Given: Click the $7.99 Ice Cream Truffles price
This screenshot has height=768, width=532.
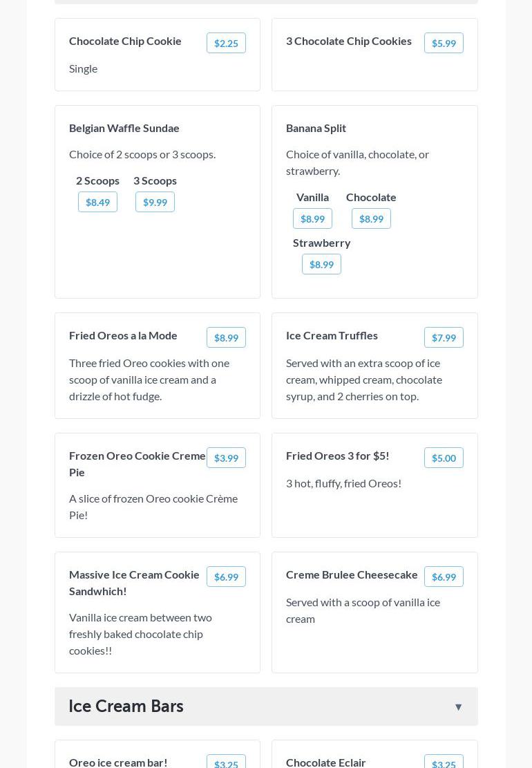Looking at the screenshot, I should pyautogui.click(x=444, y=337).
